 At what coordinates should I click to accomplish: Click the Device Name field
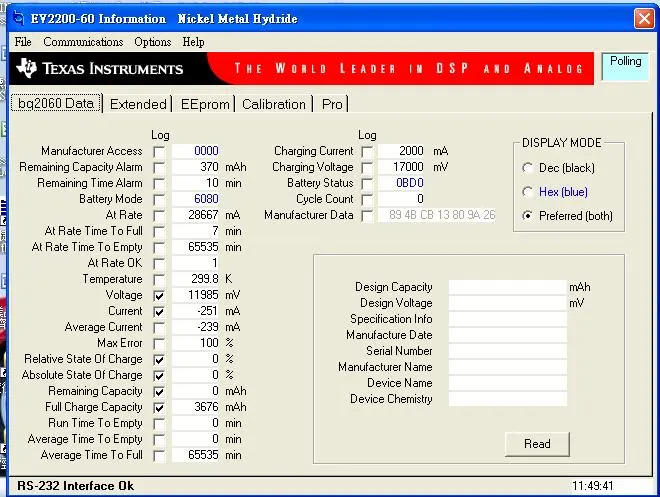coord(508,383)
